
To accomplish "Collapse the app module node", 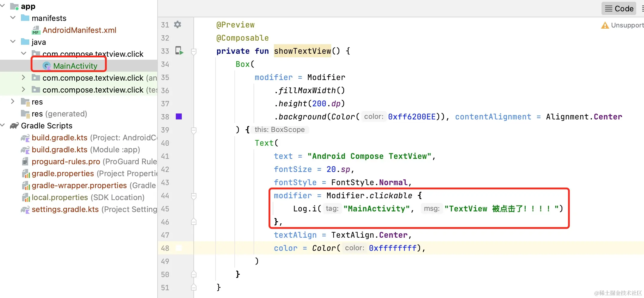I will (3, 6).
